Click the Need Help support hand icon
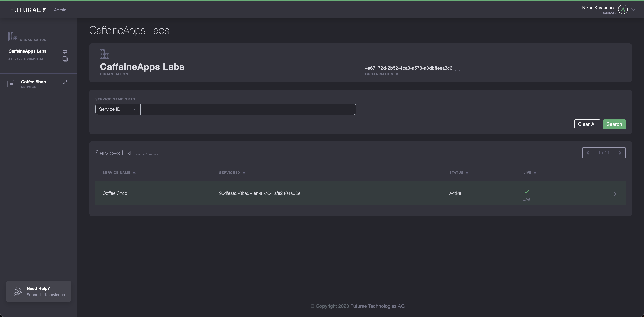 point(17,291)
